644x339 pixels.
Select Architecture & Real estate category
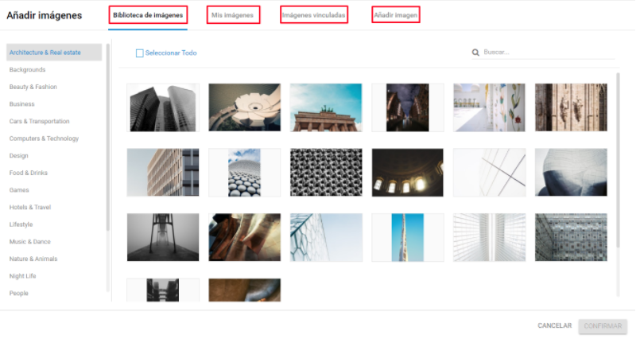coord(55,53)
